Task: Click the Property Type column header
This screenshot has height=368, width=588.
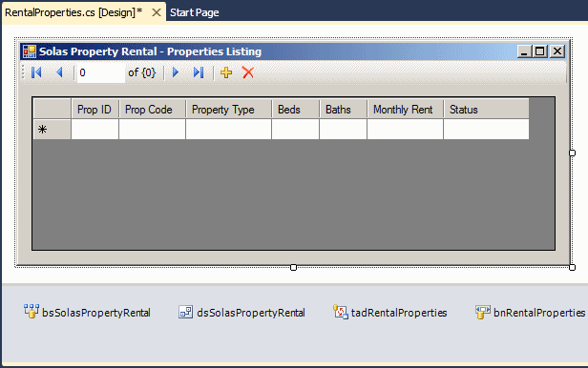Action: coord(228,110)
